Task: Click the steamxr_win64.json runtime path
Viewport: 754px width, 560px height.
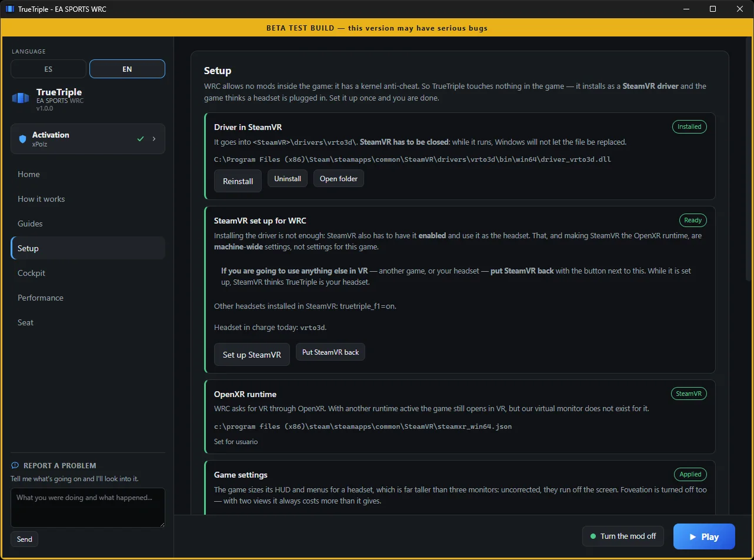Action: [x=363, y=426]
